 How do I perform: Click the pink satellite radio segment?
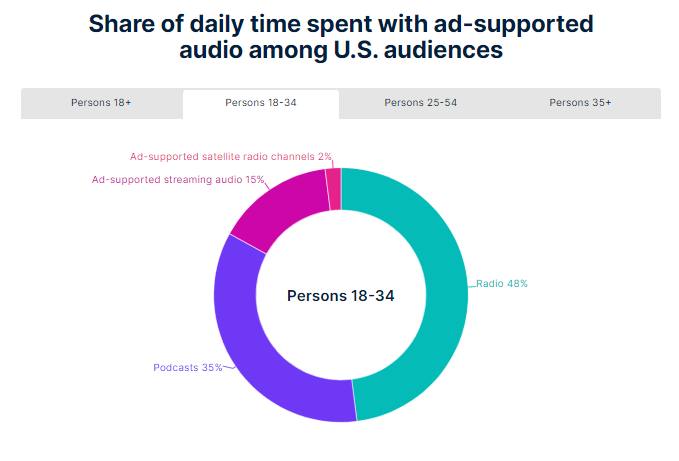[334, 189]
